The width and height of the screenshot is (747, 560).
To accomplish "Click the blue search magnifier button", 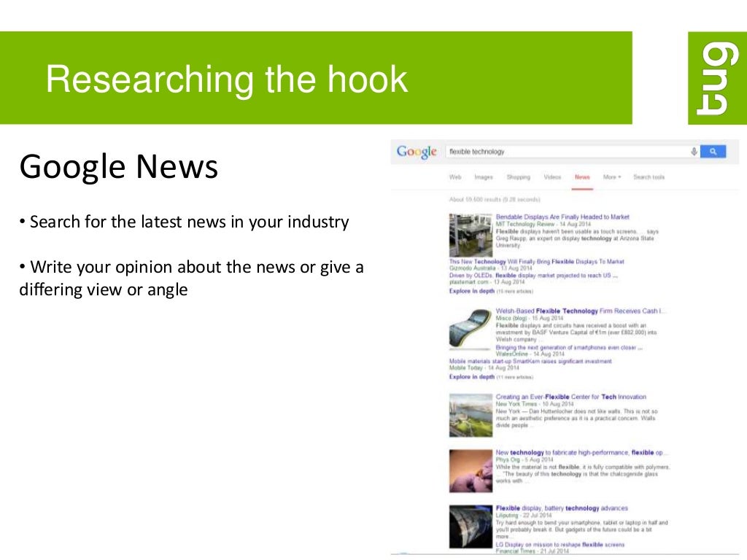I will tap(713, 152).
